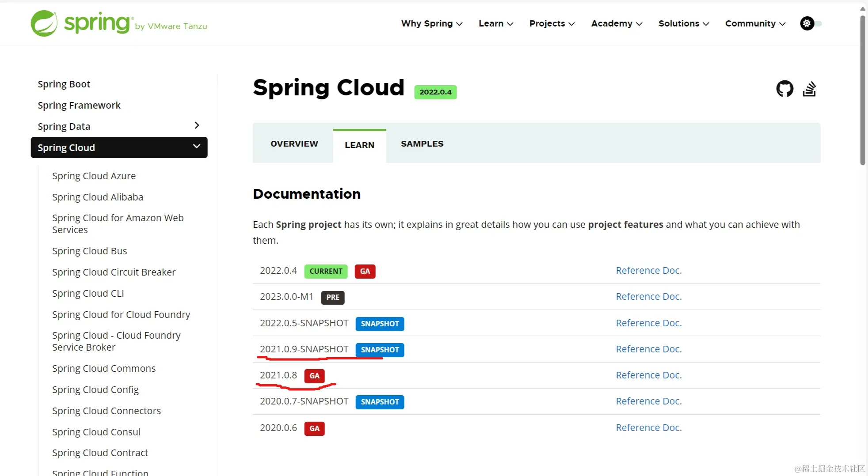The image size is (868, 476).
Task: Open the Academy dropdown menu
Action: pyautogui.click(x=617, y=23)
